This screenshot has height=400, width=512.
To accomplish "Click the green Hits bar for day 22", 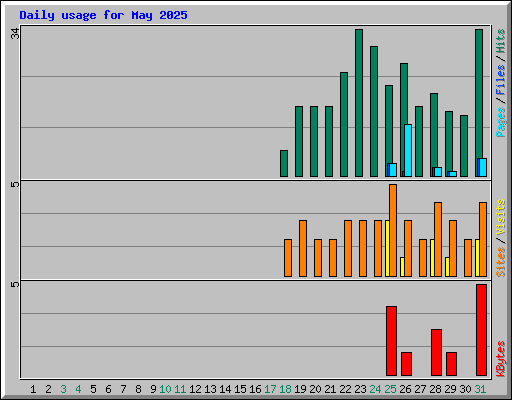I will (x=344, y=124).
